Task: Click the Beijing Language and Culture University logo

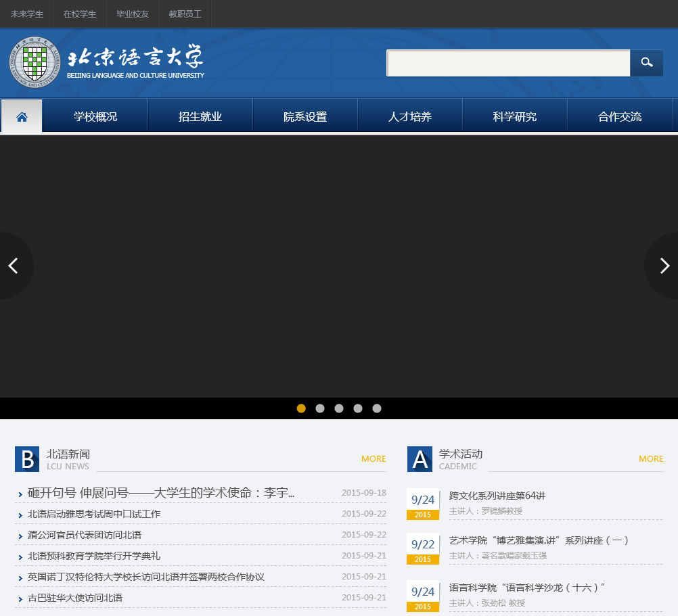Action: pyautogui.click(x=107, y=62)
